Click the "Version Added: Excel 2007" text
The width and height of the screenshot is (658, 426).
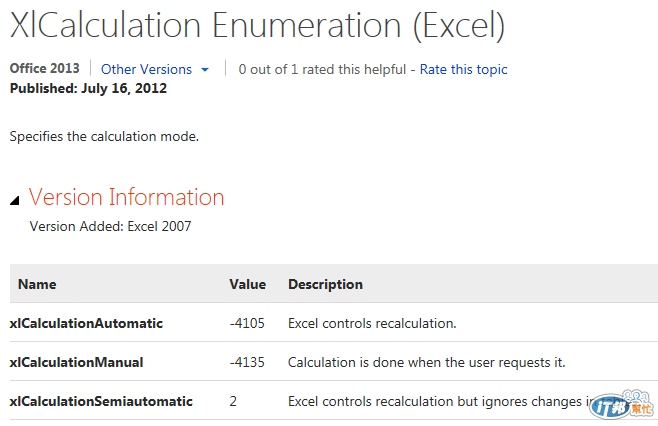click(110, 227)
